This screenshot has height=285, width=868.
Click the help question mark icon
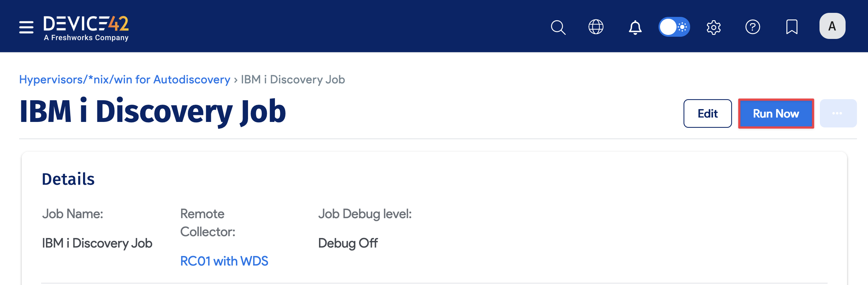click(753, 27)
